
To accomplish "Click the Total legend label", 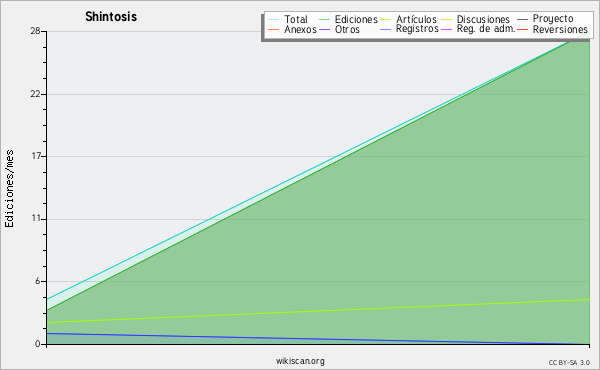I will (296, 19).
